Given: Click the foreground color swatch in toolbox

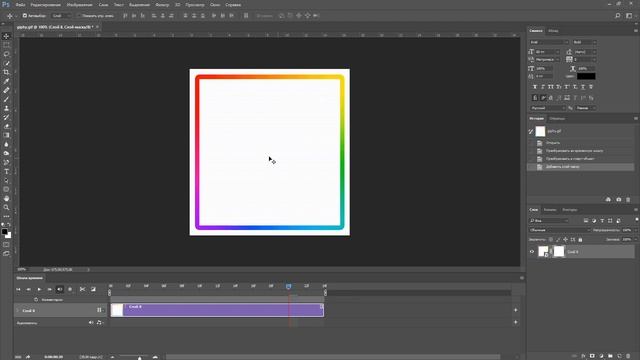Looking at the screenshot, I should (4, 232).
